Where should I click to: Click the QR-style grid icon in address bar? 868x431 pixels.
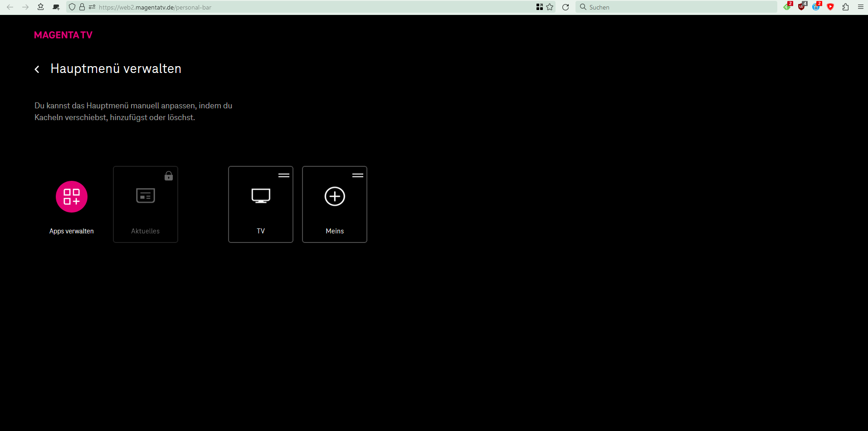point(540,7)
